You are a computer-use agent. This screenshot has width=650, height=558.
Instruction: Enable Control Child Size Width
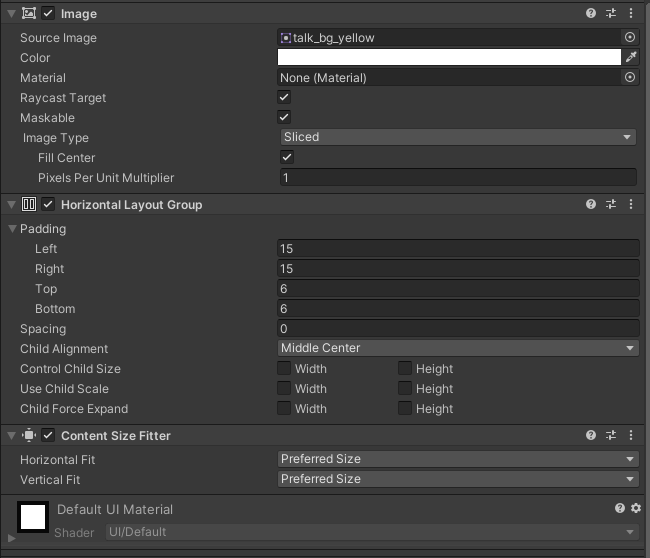284,368
